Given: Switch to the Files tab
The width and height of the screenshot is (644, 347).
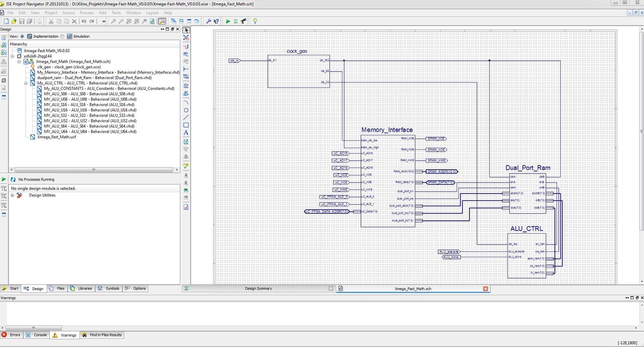Looking at the screenshot, I should (x=57, y=288).
